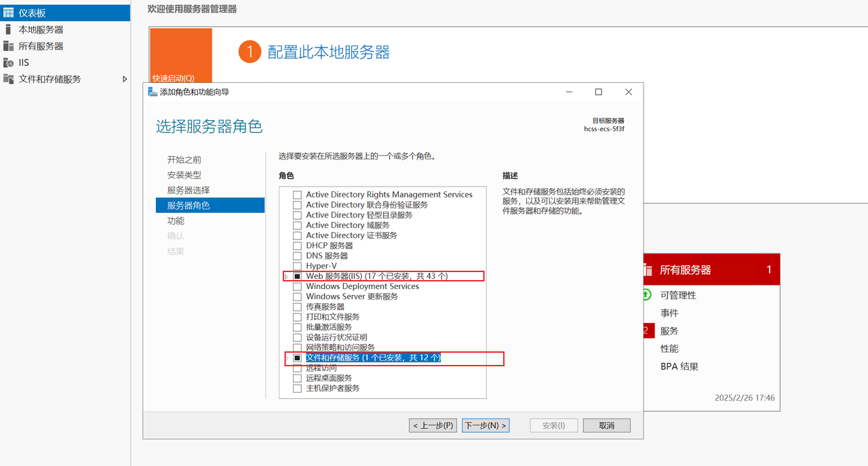Click the 下一步(N) button

click(486, 425)
